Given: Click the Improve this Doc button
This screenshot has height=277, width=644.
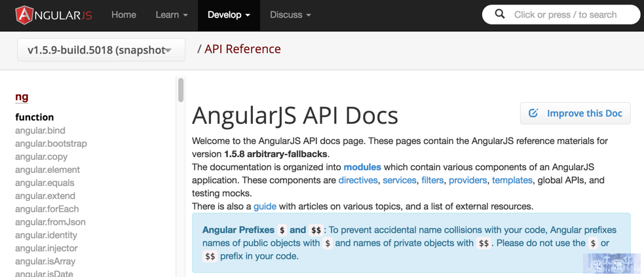Looking at the screenshot, I should 575,113.
